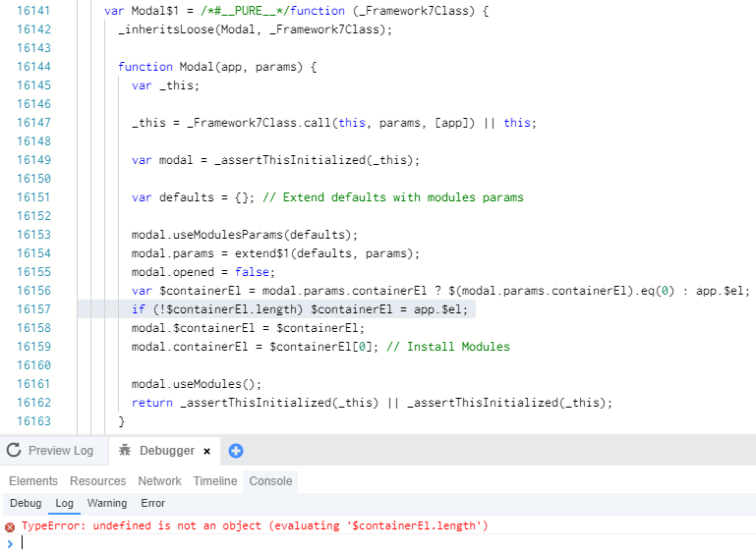Click the '_inheritsLoose(Modal, _Framework7Class);' line

pyautogui.click(x=256, y=29)
